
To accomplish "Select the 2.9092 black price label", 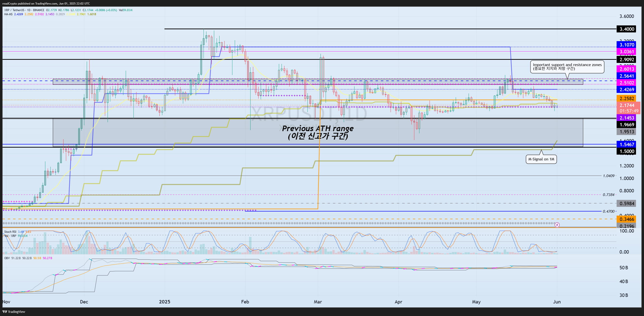I will pyautogui.click(x=627, y=60).
